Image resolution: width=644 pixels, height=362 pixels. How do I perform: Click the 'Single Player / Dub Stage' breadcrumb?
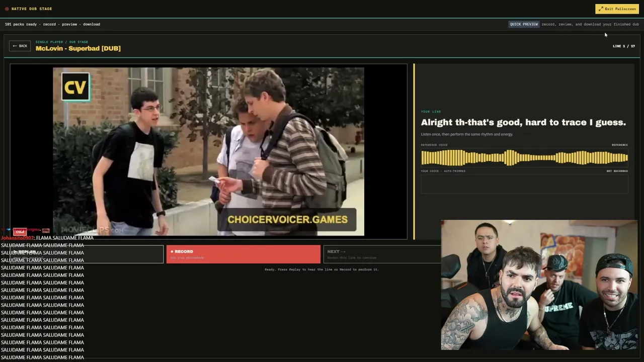click(61, 42)
